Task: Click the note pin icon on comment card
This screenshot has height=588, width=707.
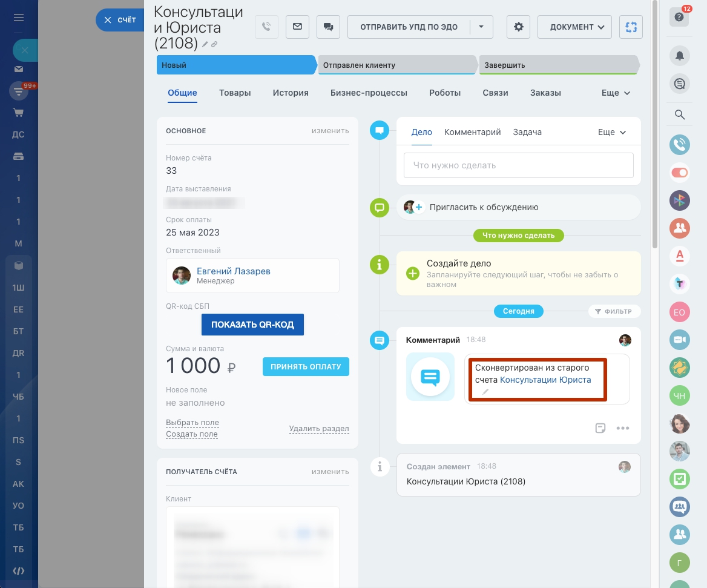Action: click(x=600, y=428)
